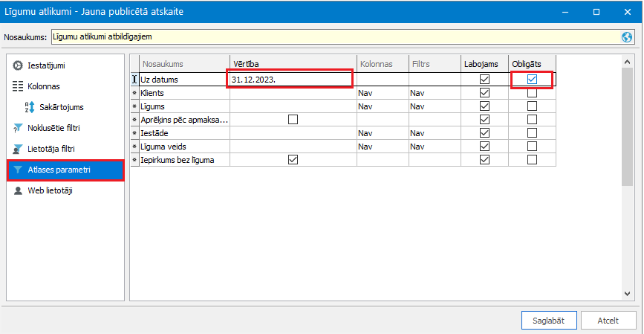The width and height of the screenshot is (644, 334).
Task: Click the Kolonnas list icon
Action: [x=18, y=86]
